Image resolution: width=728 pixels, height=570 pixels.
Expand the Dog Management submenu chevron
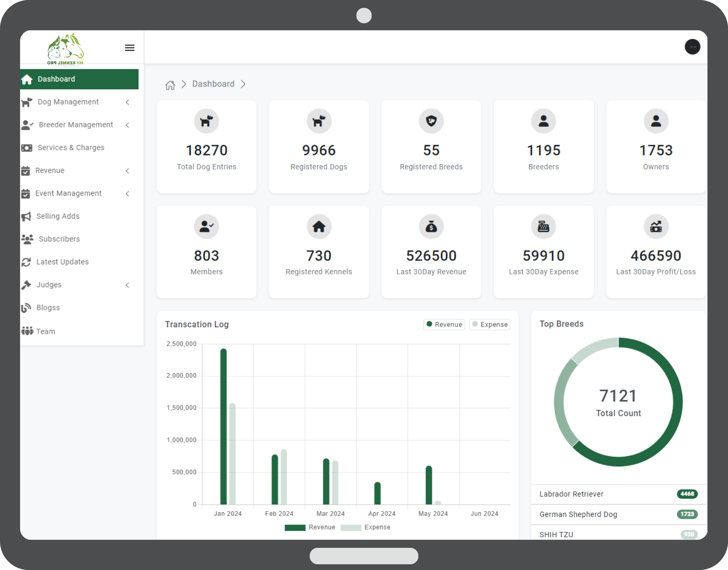coord(127,102)
